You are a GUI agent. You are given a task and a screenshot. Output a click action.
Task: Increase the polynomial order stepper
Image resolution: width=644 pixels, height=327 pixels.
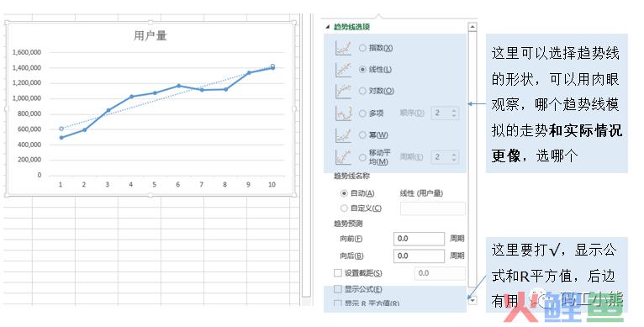454,110
